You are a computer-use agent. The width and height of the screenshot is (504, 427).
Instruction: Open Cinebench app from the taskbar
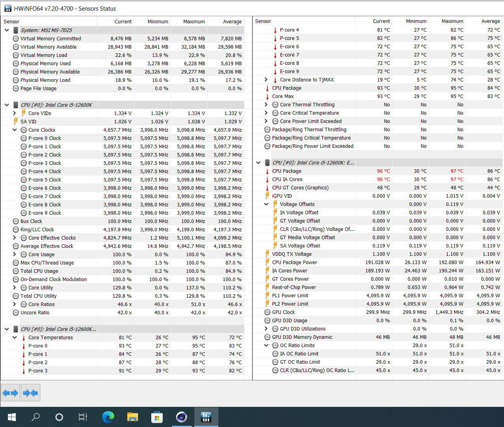point(181,417)
